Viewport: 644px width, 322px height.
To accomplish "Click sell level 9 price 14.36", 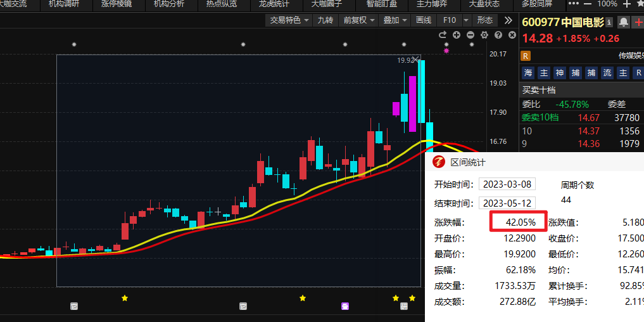I will click(x=588, y=144).
